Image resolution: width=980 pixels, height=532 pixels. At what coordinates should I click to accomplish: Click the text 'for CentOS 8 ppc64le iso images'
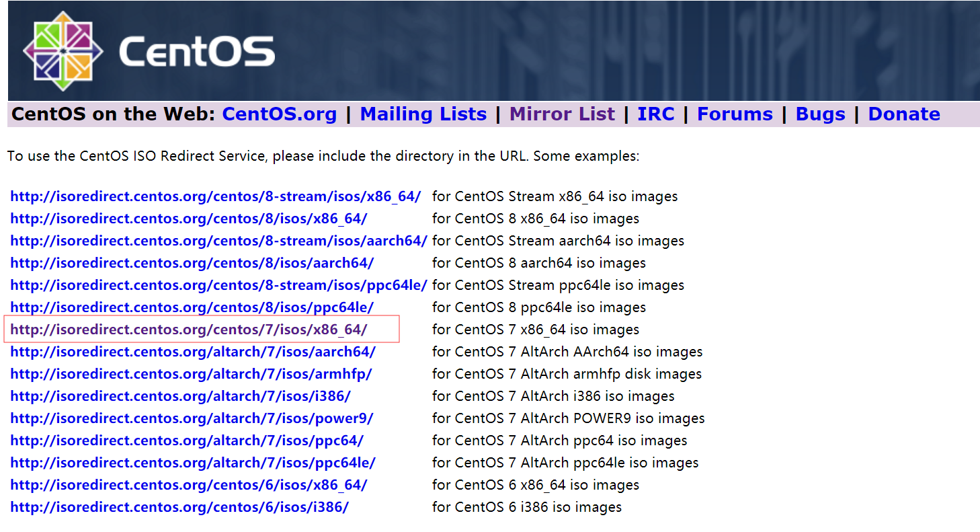tap(539, 307)
